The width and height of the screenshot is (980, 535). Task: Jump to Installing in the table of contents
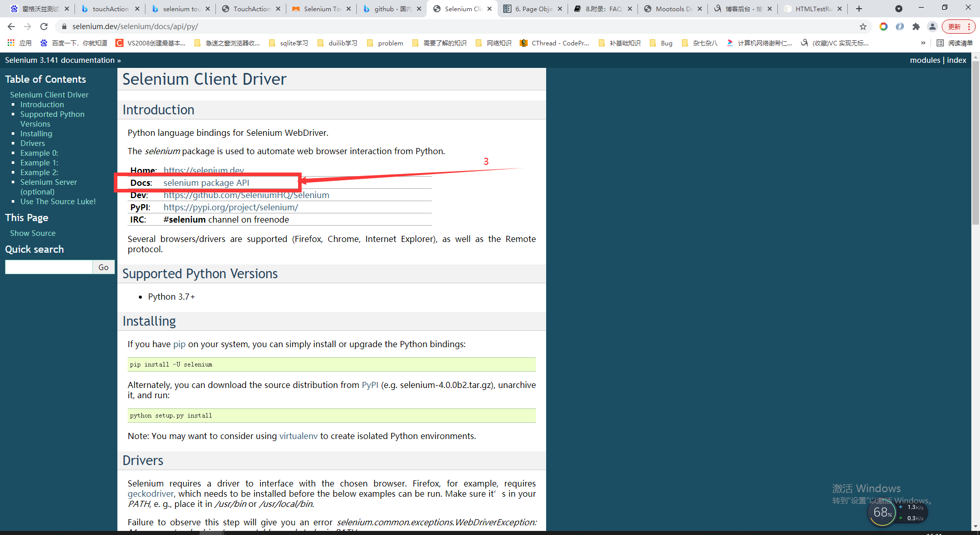pos(36,134)
